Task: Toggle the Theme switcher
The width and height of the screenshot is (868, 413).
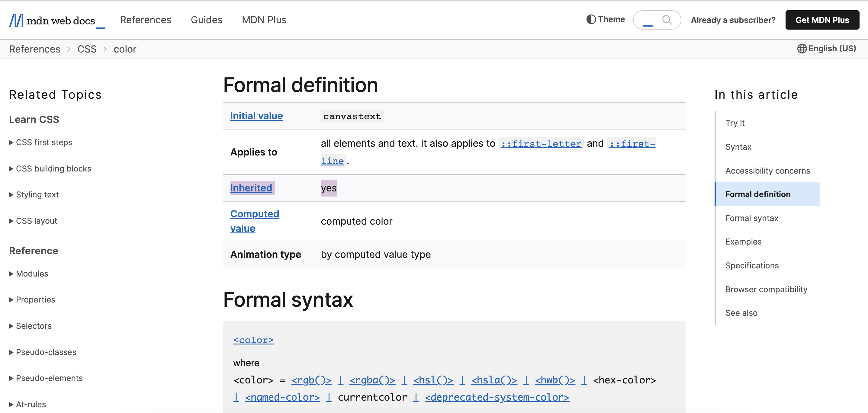Action: point(606,20)
